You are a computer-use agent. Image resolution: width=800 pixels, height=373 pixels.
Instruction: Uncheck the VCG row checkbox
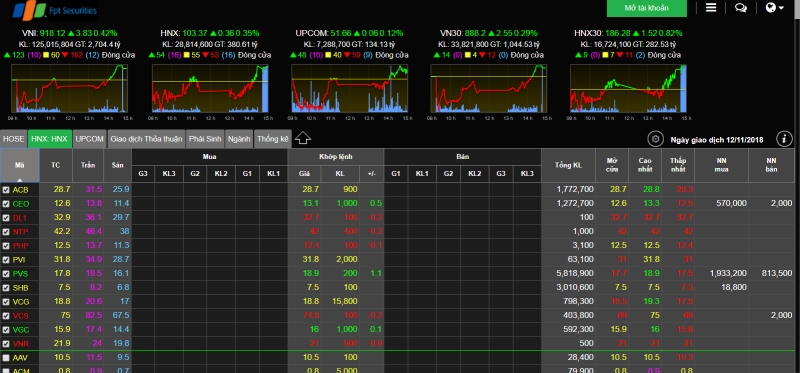tap(6, 302)
